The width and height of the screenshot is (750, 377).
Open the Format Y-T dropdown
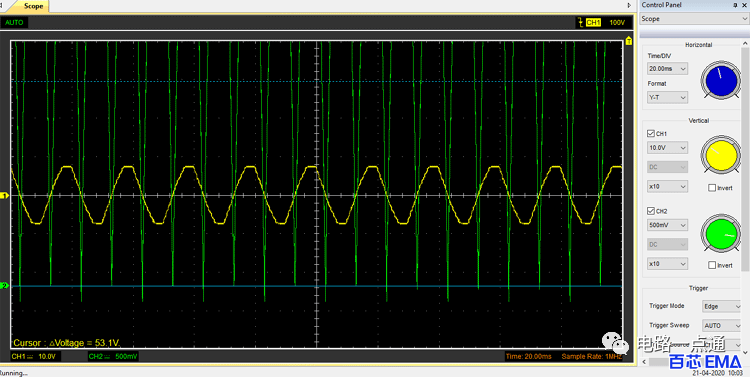[667, 98]
